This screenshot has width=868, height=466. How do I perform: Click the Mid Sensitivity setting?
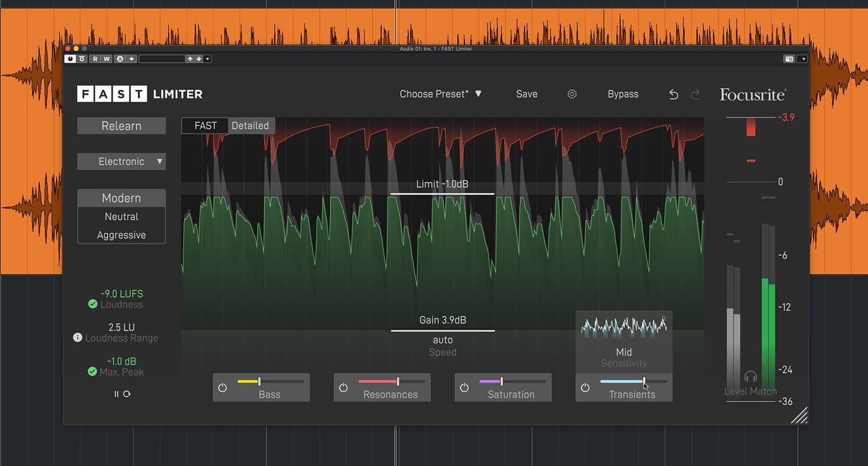(x=624, y=358)
